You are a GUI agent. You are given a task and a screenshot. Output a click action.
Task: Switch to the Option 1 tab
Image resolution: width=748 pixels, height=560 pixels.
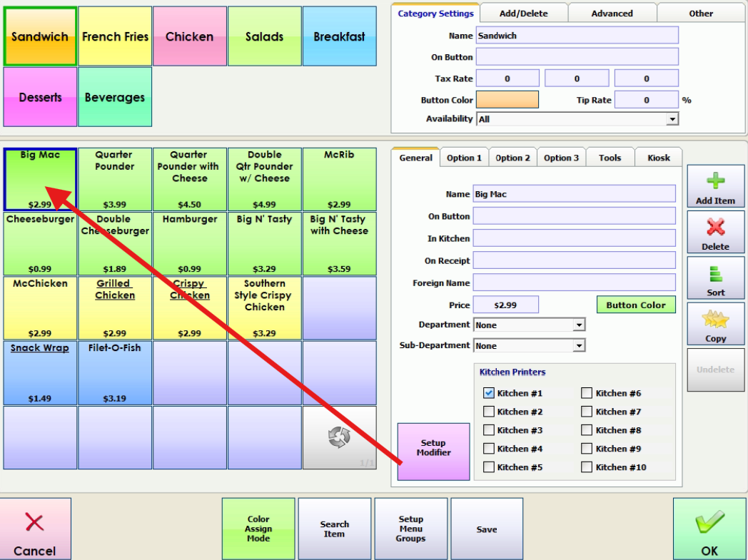click(464, 158)
